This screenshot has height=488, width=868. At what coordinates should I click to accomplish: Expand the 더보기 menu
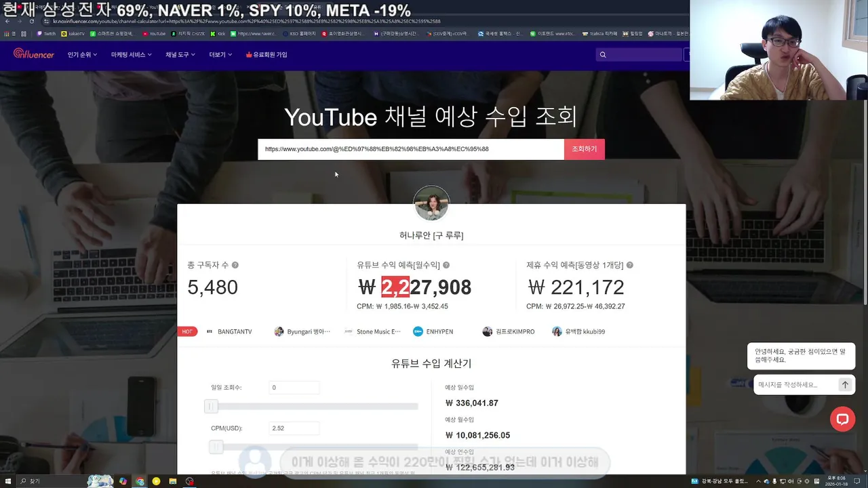(220, 55)
